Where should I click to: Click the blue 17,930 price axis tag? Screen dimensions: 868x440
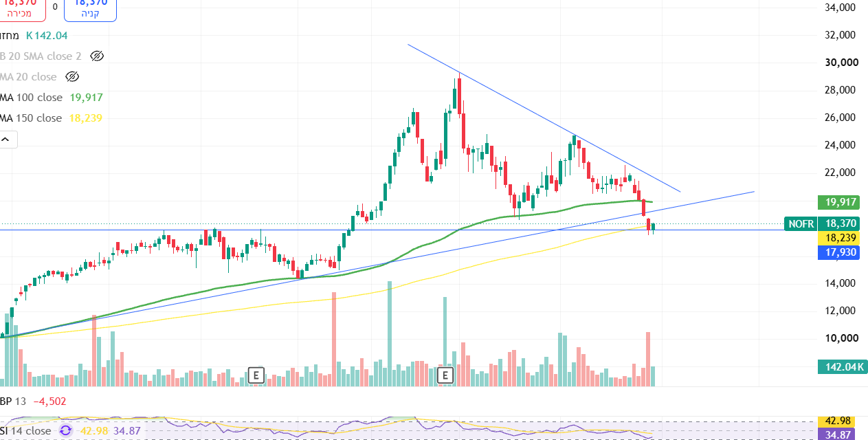[x=840, y=252]
